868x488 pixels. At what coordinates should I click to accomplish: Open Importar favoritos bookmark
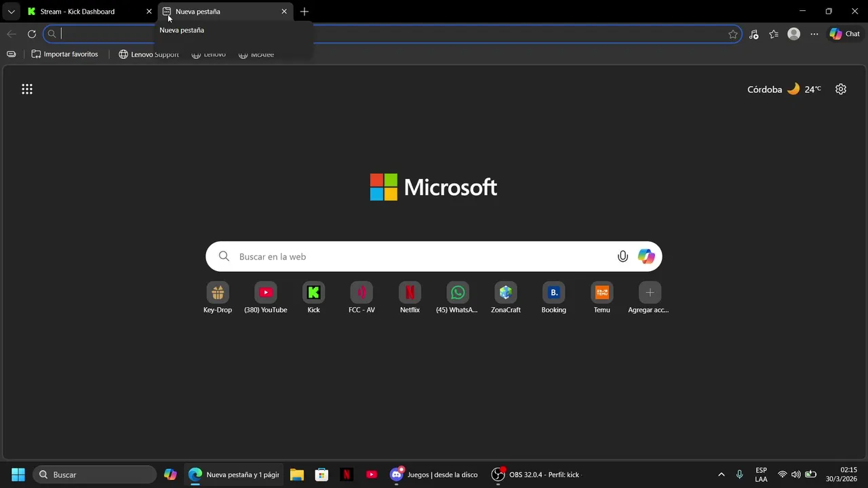tap(65, 54)
